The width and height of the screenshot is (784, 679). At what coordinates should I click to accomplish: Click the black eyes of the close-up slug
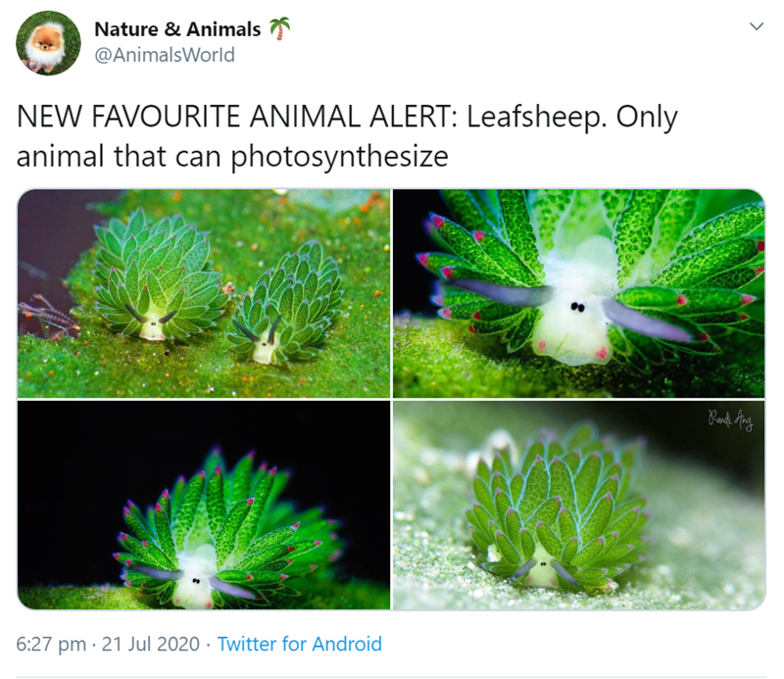tap(577, 307)
